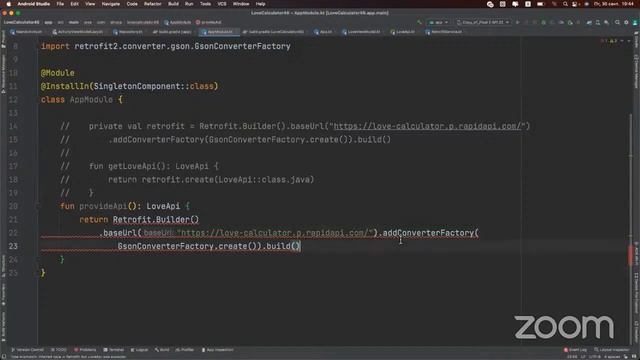The image size is (640, 360).
Task: Click SingletonComponent in the @InstallIn annotation
Action: [x=137, y=87]
